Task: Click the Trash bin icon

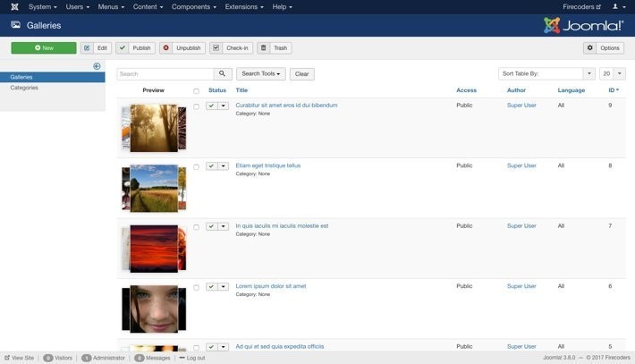Action: coord(264,47)
